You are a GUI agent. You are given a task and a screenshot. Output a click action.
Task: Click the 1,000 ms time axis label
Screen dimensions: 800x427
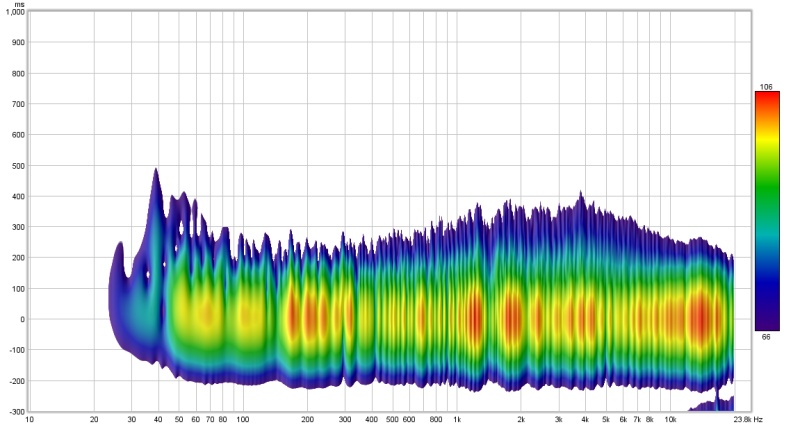pyautogui.click(x=15, y=12)
